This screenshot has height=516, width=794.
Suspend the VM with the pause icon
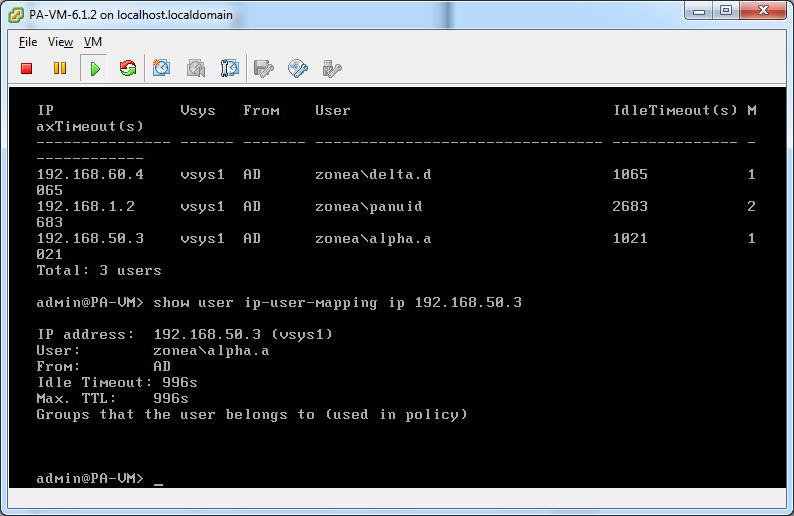(x=60, y=68)
